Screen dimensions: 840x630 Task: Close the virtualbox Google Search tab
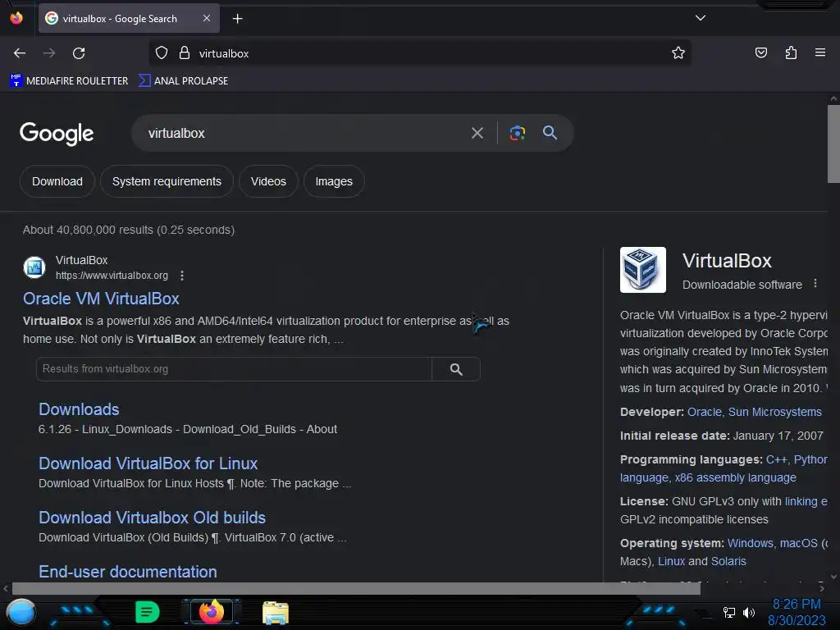click(x=207, y=18)
